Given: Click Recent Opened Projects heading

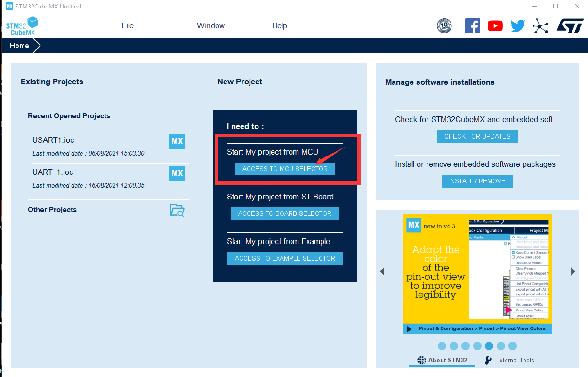Looking at the screenshot, I should 69,116.
